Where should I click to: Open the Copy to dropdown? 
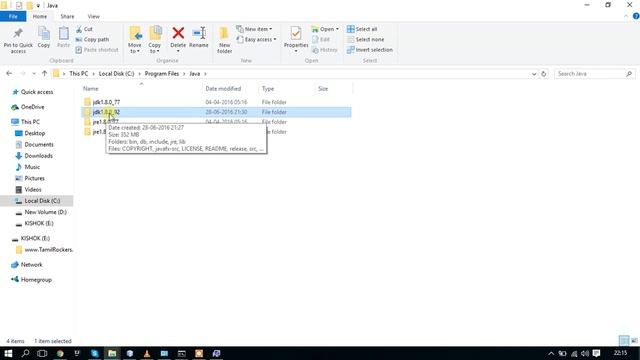(x=155, y=40)
